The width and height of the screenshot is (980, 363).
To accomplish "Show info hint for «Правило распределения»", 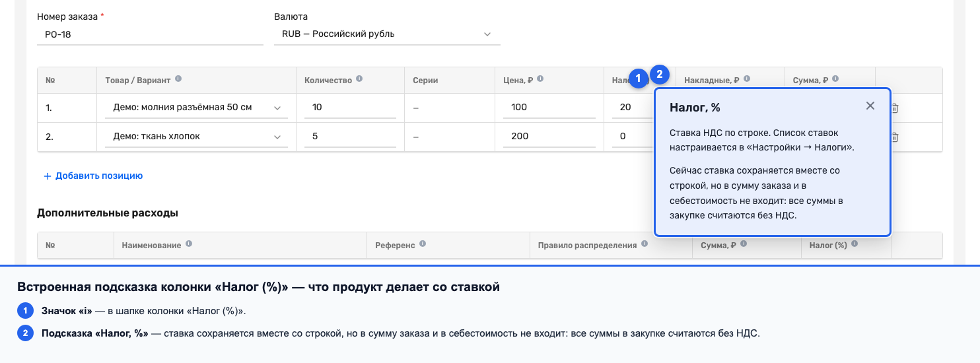I will point(645,244).
